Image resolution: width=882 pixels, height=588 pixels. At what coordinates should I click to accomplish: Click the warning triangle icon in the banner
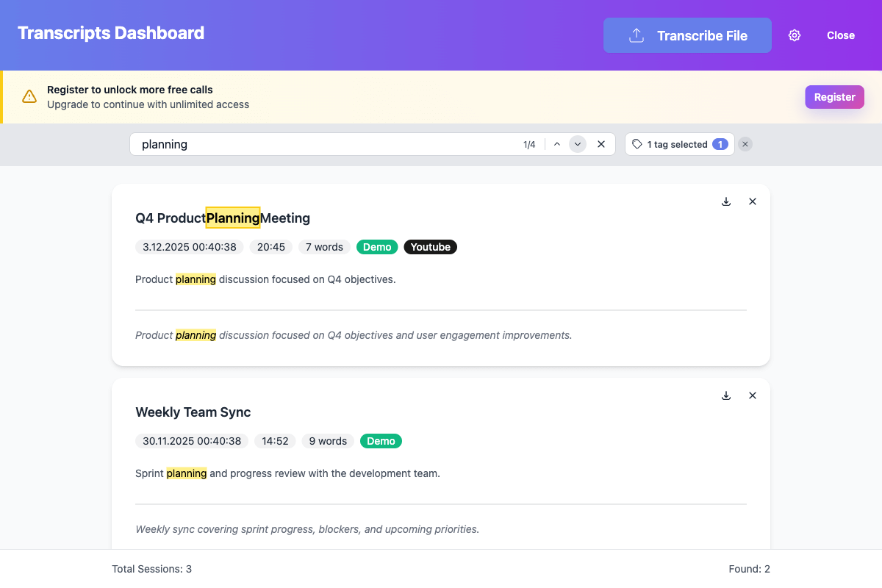(x=29, y=96)
